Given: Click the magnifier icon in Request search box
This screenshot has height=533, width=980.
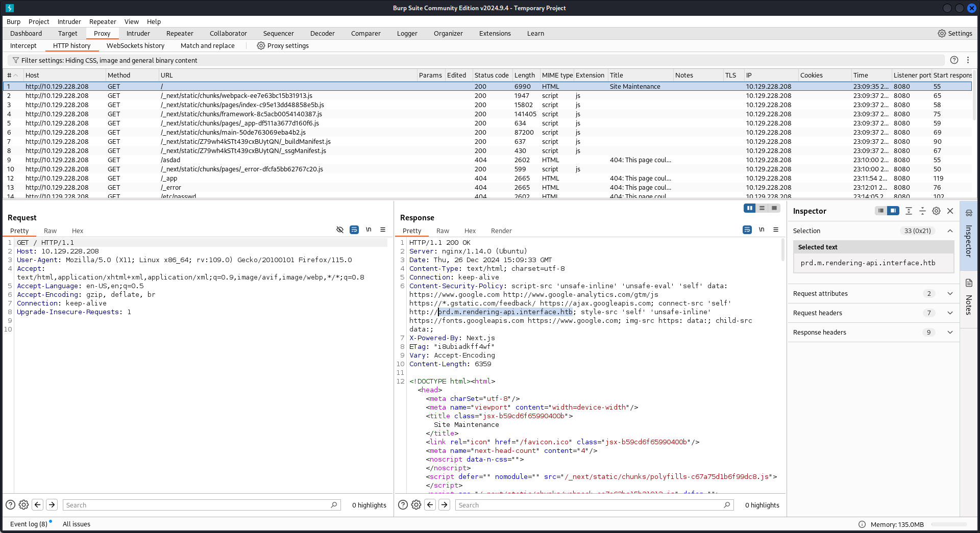Looking at the screenshot, I should (x=334, y=504).
